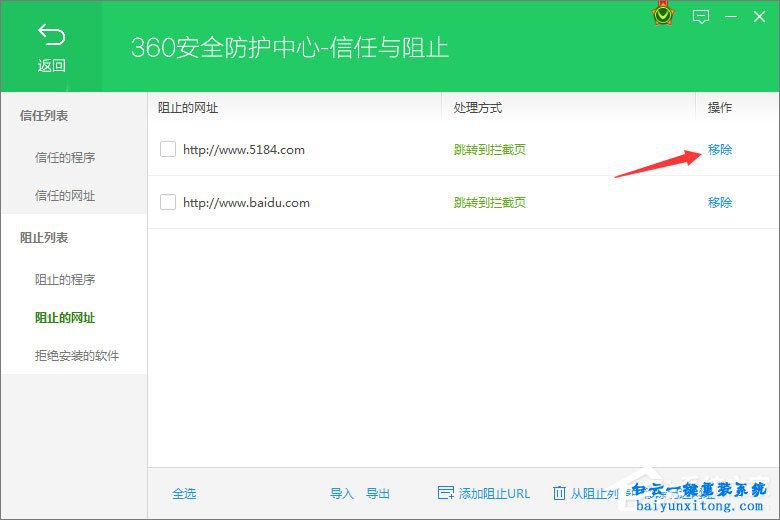Open 信任的程序 in the sidebar

(x=65, y=157)
